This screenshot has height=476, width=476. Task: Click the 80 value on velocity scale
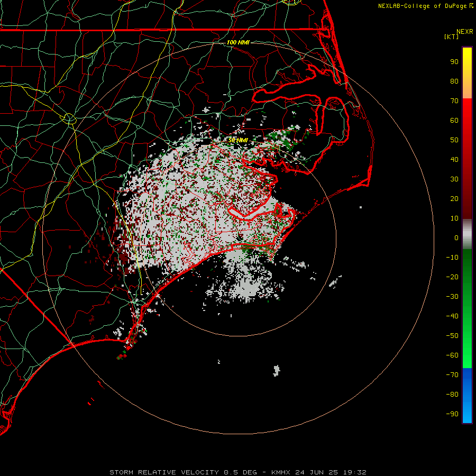pos(454,81)
